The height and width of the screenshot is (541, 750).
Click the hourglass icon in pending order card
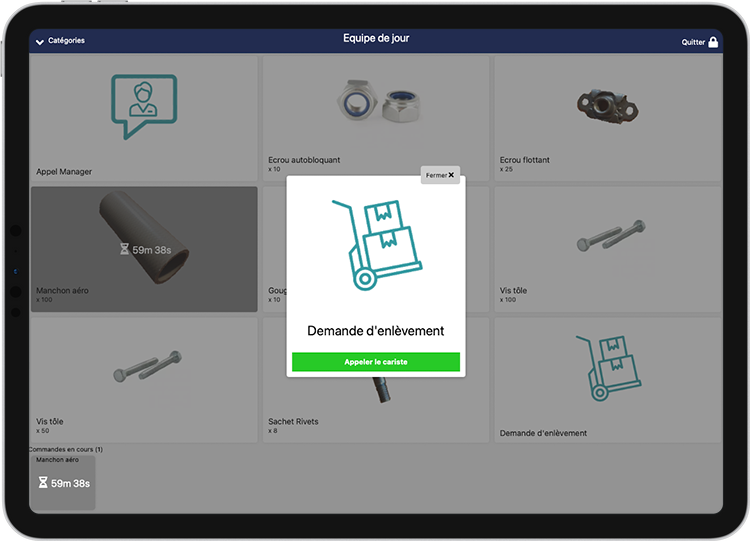(43, 482)
